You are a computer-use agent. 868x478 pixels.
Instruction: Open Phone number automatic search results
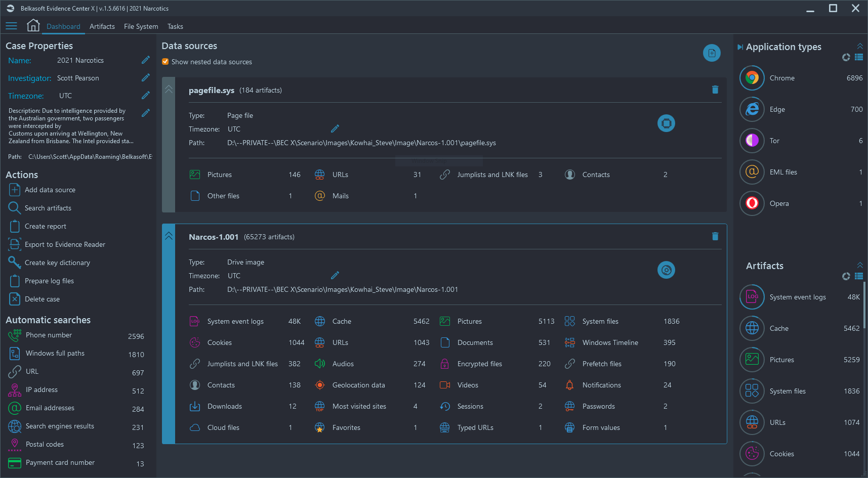(x=49, y=335)
